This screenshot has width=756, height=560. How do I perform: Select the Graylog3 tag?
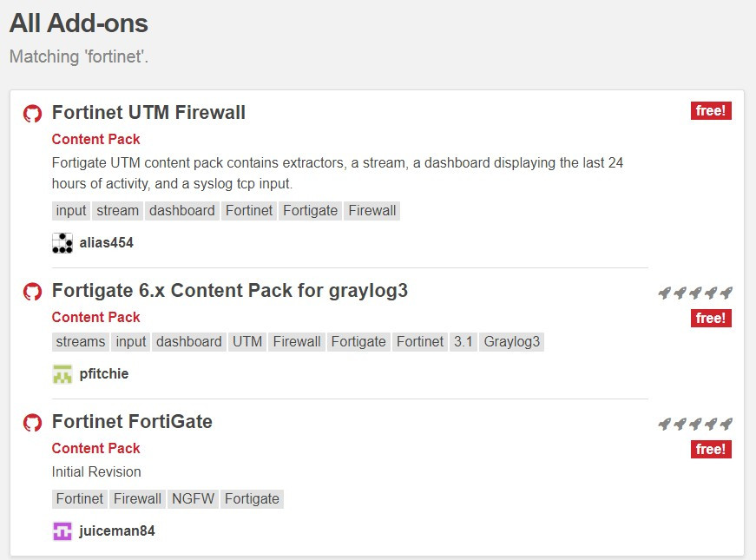coord(512,342)
